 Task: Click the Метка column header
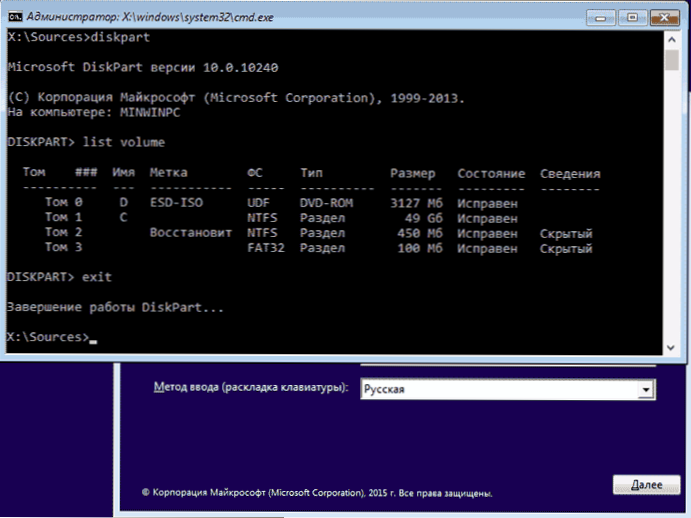pos(168,172)
